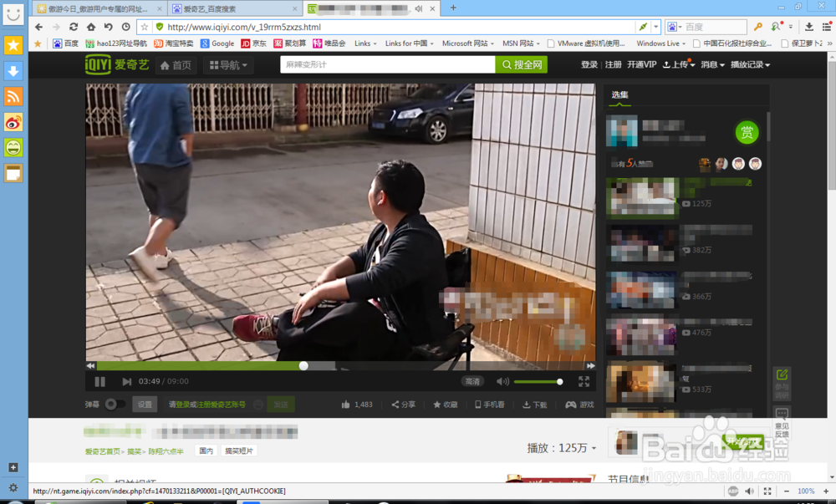Click the 注册 register link
This screenshot has width=836, height=504.
[x=613, y=64]
